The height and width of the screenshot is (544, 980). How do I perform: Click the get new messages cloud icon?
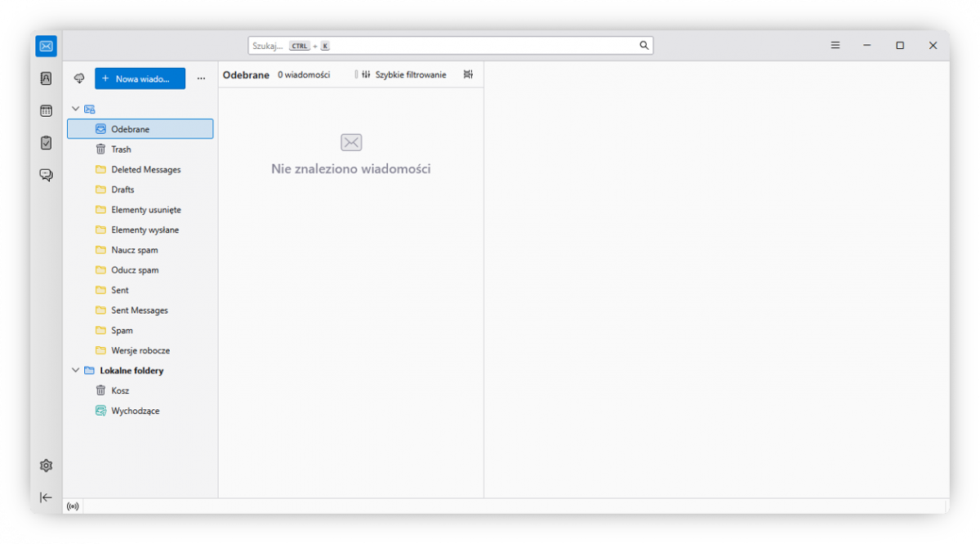(x=78, y=78)
